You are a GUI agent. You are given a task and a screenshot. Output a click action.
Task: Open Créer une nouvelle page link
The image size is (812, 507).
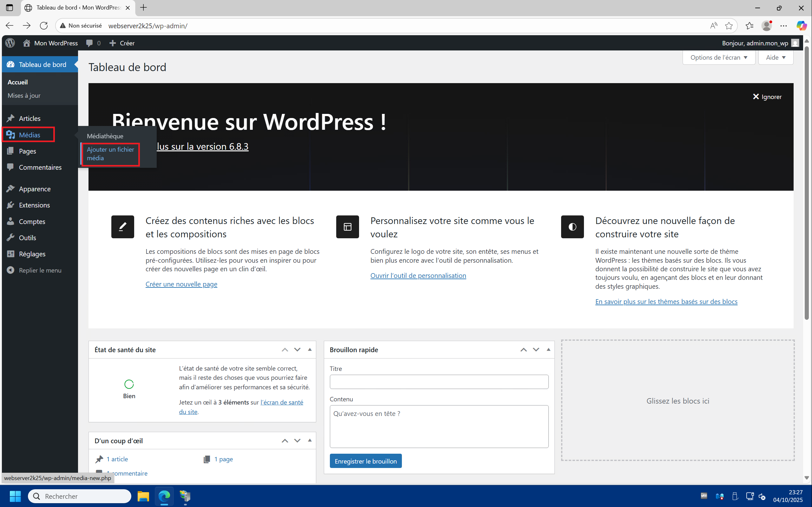181,284
